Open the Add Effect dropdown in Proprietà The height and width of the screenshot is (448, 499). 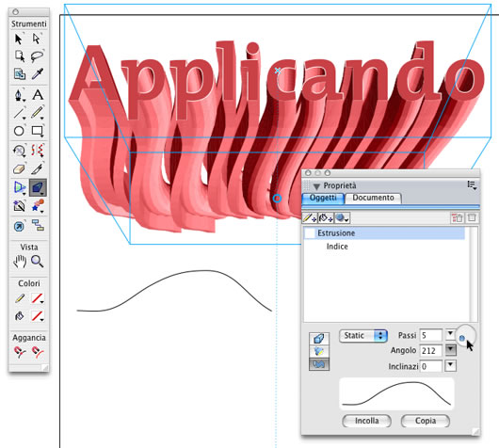[342, 218]
